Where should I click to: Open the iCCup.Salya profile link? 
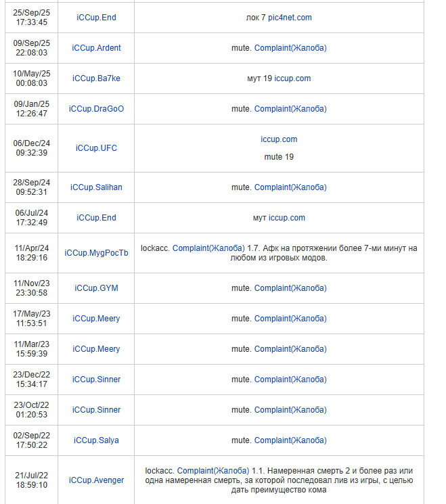click(x=96, y=440)
